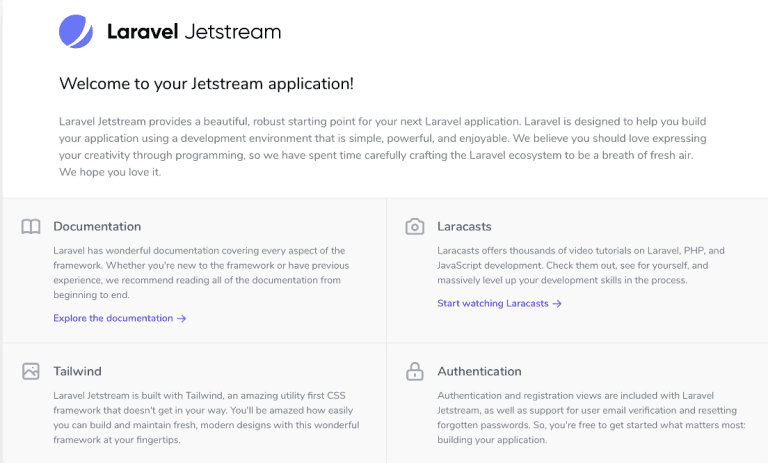Click the Documentation description paragraph
Image resolution: width=768 pixels, height=463 pixels.
click(x=198, y=273)
